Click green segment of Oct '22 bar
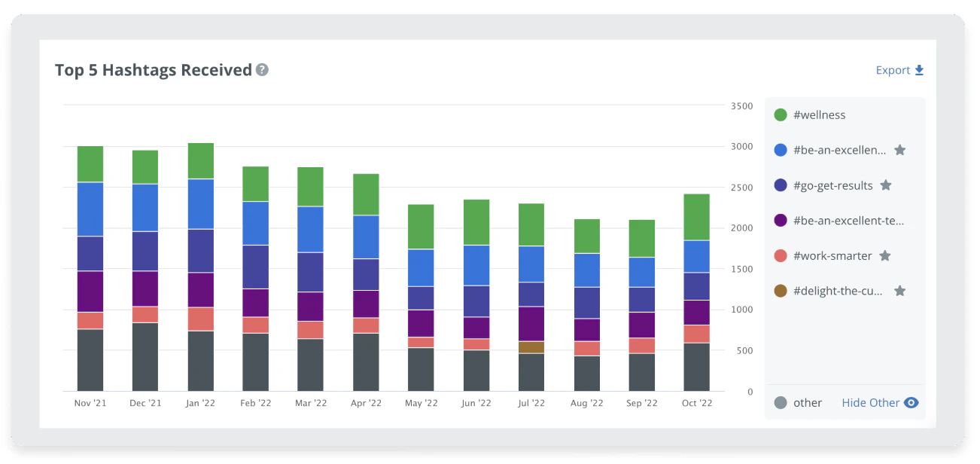980x464 pixels. (x=696, y=218)
